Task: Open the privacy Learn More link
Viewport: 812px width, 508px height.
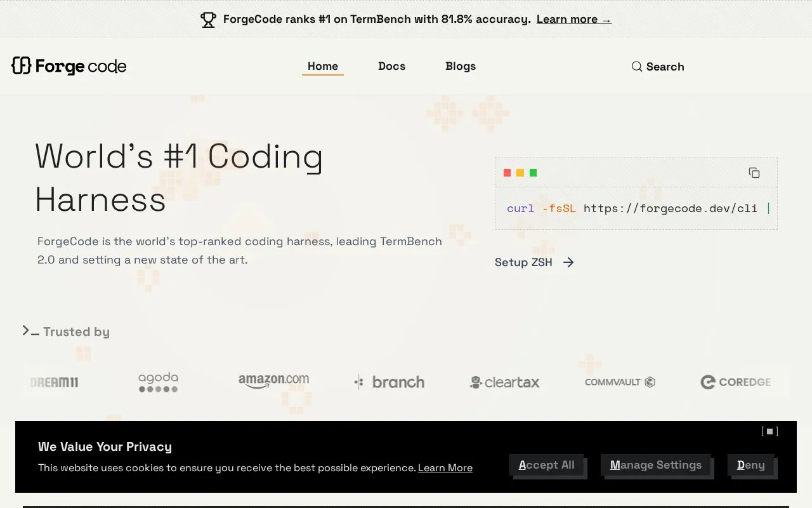Action: coord(445,468)
